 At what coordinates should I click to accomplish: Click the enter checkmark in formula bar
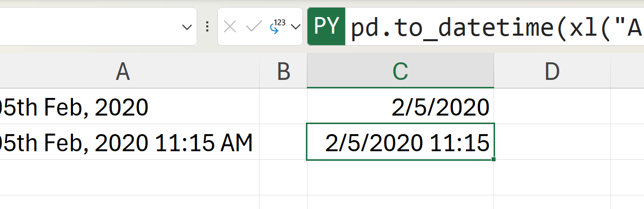pos(253,27)
